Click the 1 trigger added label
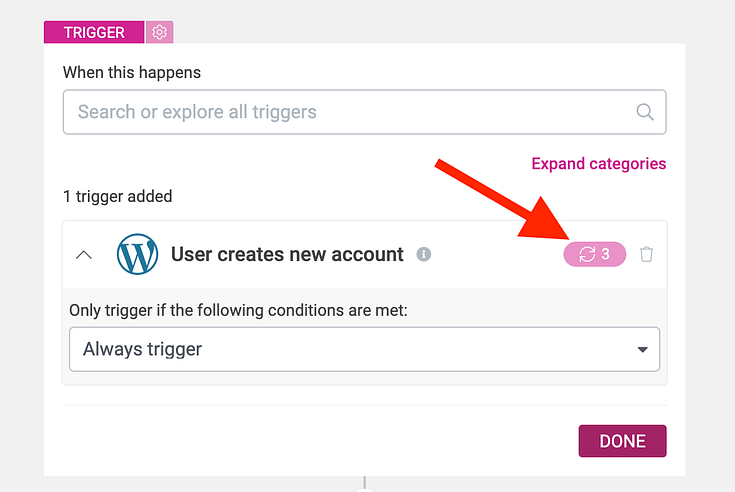Screen dimensions: 735x492 click(118, 196)
